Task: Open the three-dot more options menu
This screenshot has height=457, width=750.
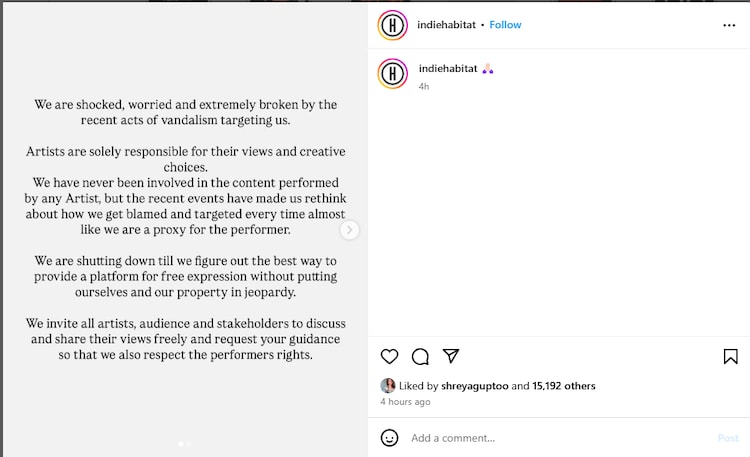Action: (729, 25)
